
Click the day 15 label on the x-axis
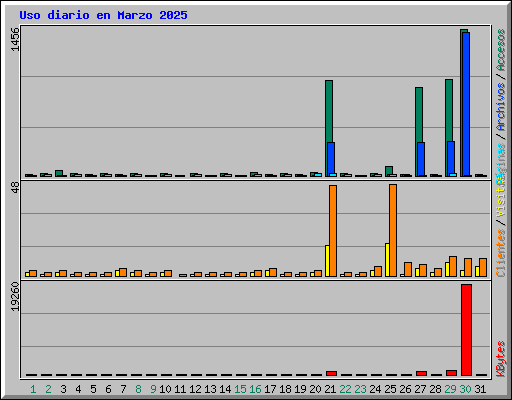pos(240,389)
